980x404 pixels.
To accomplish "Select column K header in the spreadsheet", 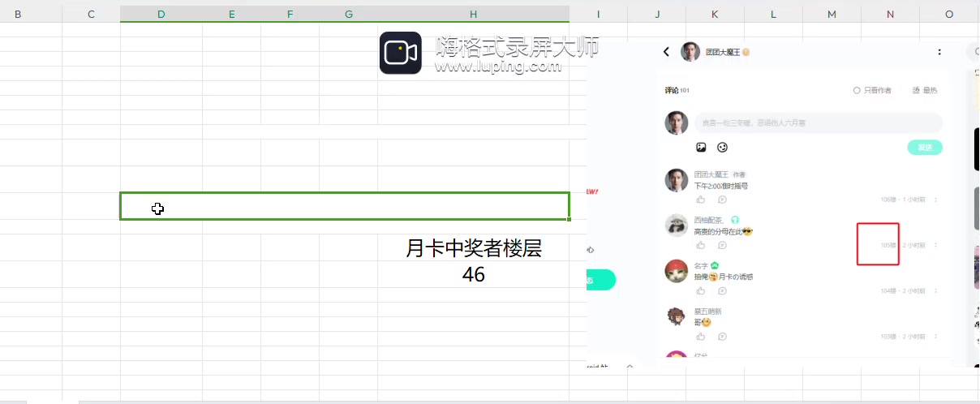I will click(714, 15).
